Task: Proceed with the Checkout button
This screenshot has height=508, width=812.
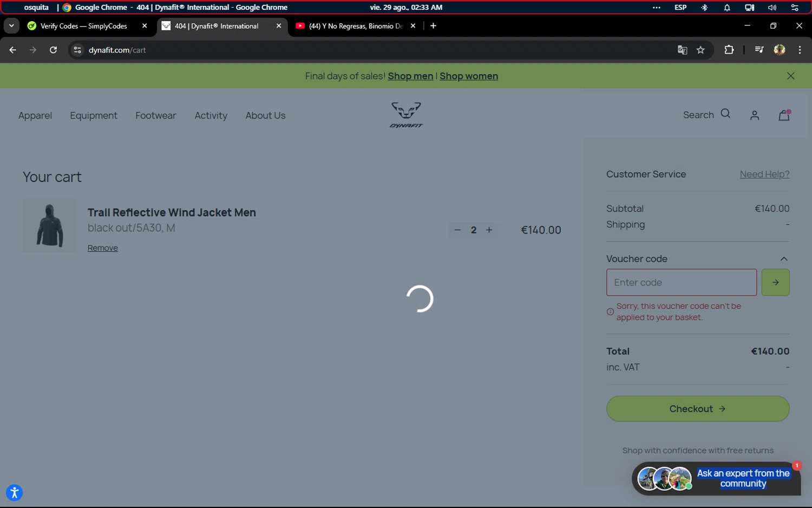Action: 698,409
